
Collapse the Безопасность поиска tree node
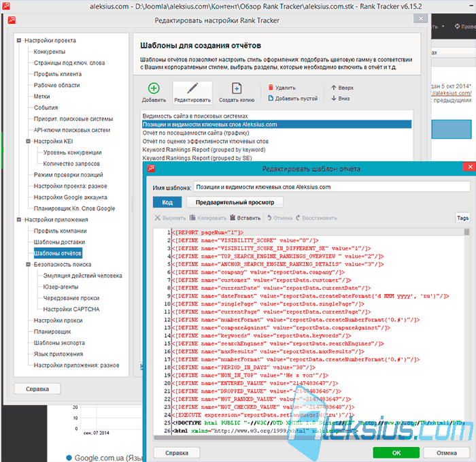[29, 264]
